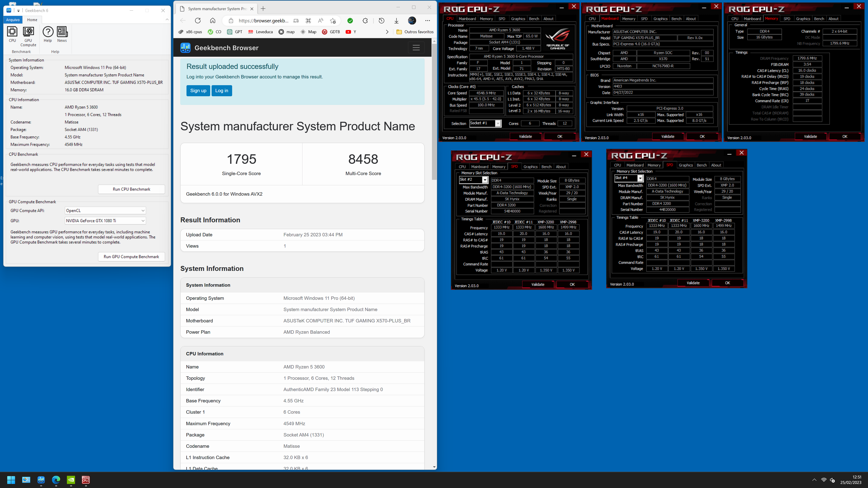The height and width of the screenshot is (488, 868).
Task: Open the Arquivo menu in Geekbench
Action: (13, 20)
